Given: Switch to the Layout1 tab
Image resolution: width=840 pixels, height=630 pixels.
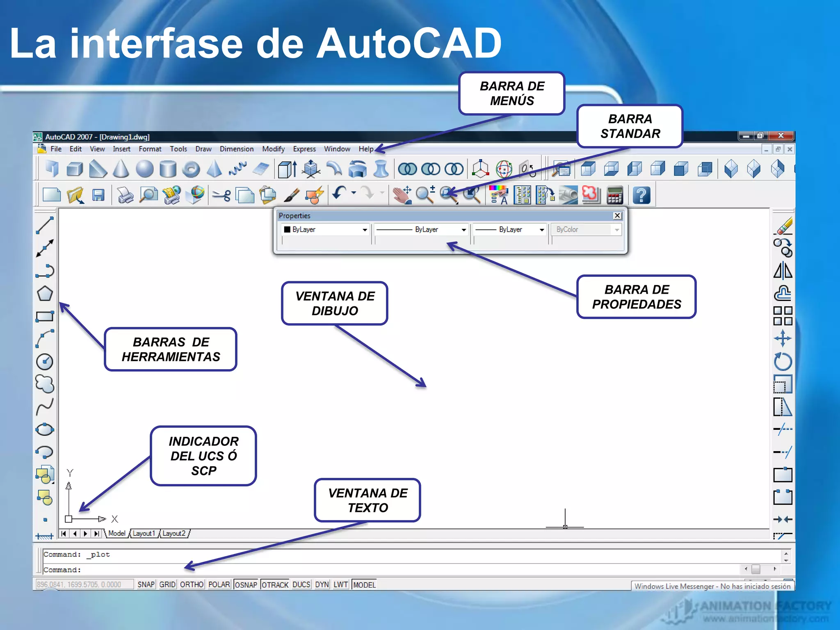Looking at the screenshot, I should pyautogui.click(x=144, y=534).
